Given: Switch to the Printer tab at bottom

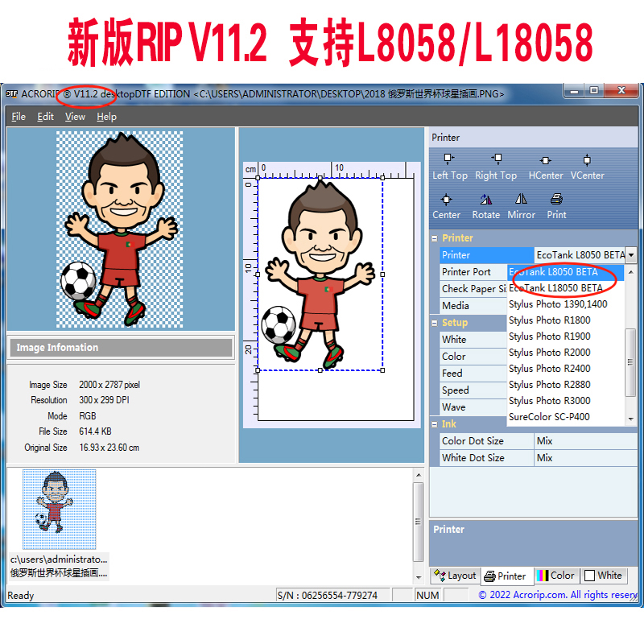Looking at the screenshot, I should tap(506, 576).
